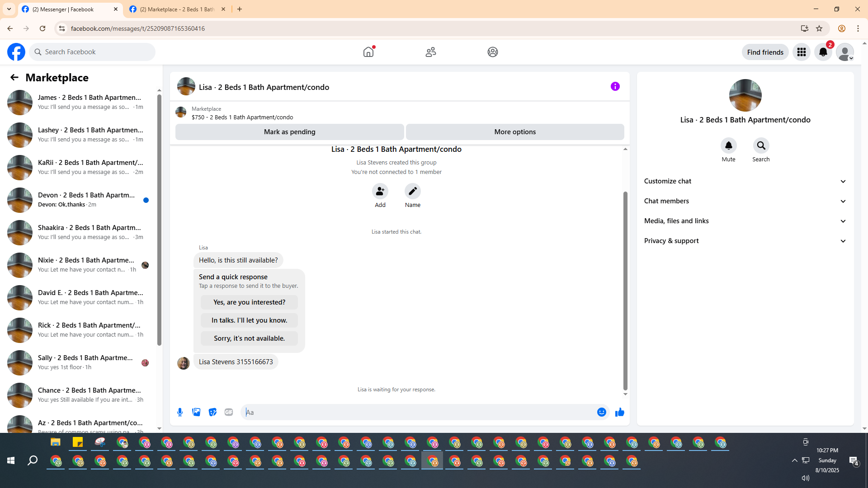Toggle the conversation information panel
The width and height of the screenshot is (868, 488).
(615, 86)
